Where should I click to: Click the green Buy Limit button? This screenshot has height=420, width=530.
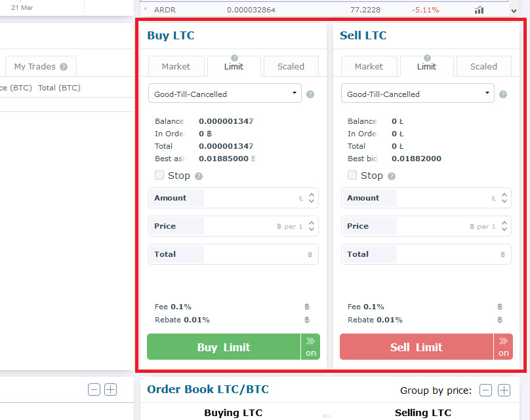(224, 347)
